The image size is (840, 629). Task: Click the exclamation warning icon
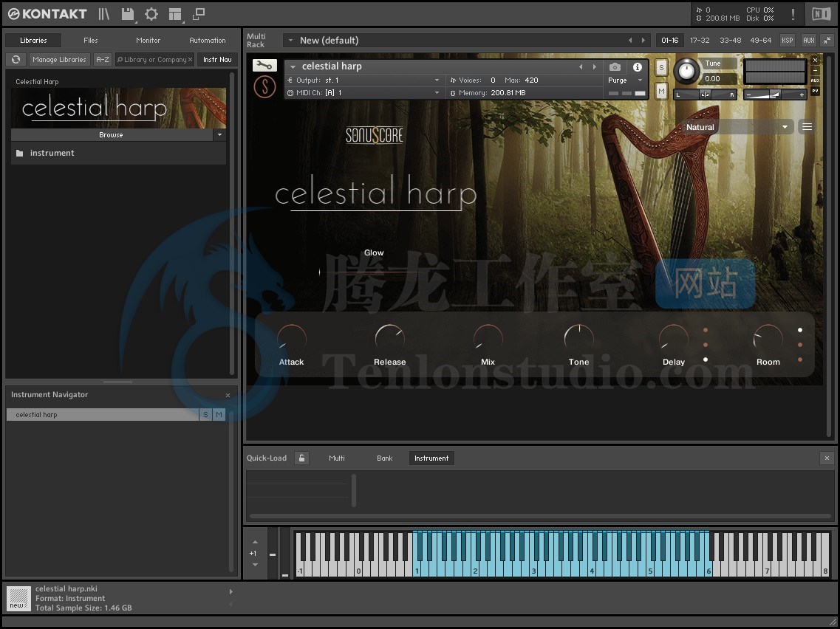(x=793, y=15)
